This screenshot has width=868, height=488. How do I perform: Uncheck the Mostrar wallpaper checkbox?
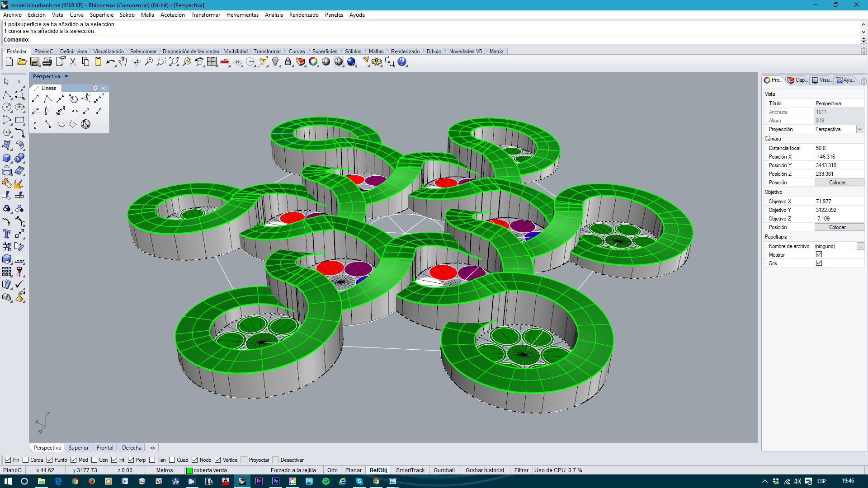coord(819,254)
